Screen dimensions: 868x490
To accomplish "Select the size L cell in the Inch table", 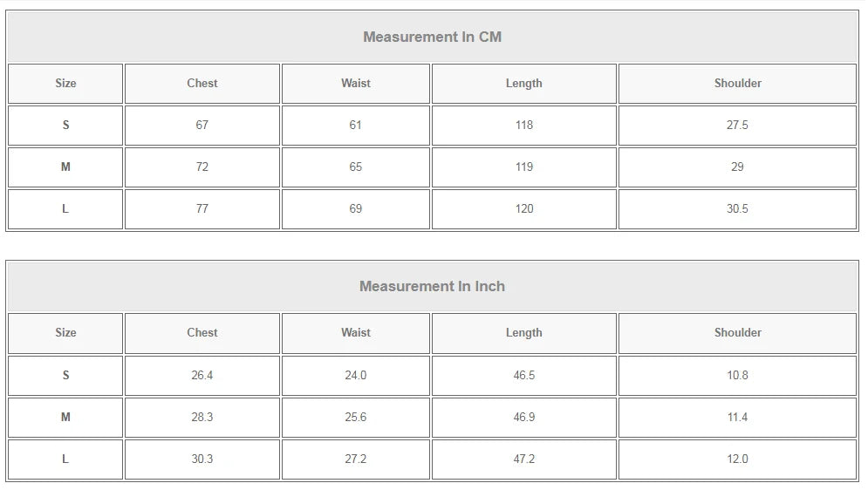I will [x=65, y=459].
